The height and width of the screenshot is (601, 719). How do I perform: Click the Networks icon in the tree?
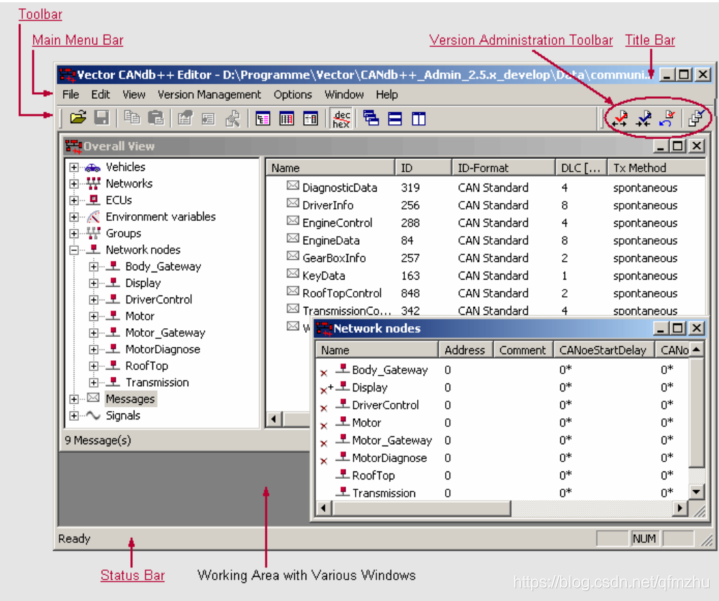93,183
